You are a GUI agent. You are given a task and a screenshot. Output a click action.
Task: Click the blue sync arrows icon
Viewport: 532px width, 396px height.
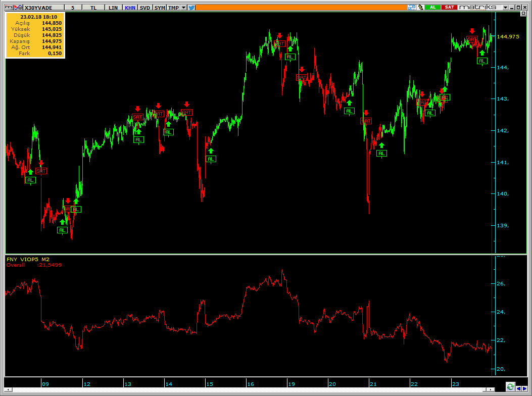click(x=412, y=7)
